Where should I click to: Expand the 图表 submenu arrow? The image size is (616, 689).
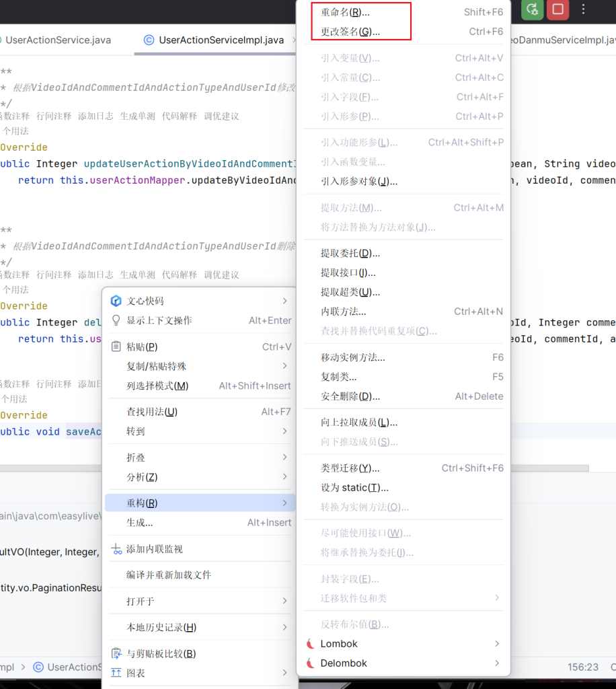click(284, 673)
